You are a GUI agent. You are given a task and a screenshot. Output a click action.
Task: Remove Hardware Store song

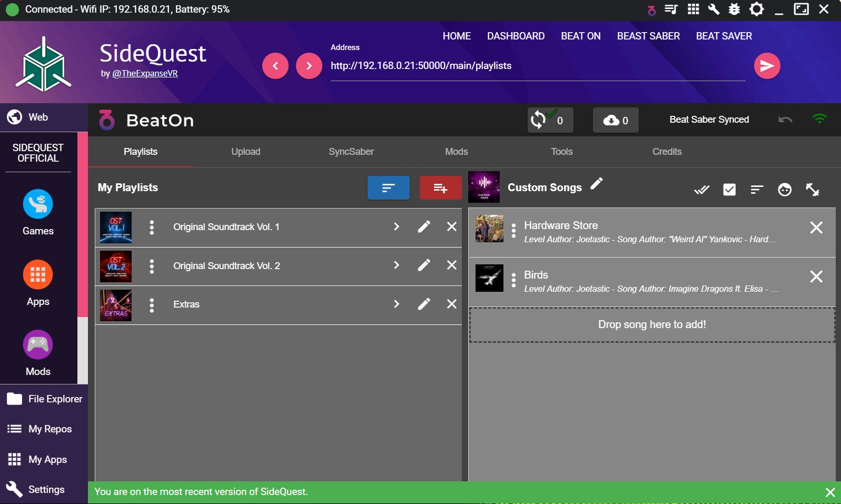click(816, 228)
